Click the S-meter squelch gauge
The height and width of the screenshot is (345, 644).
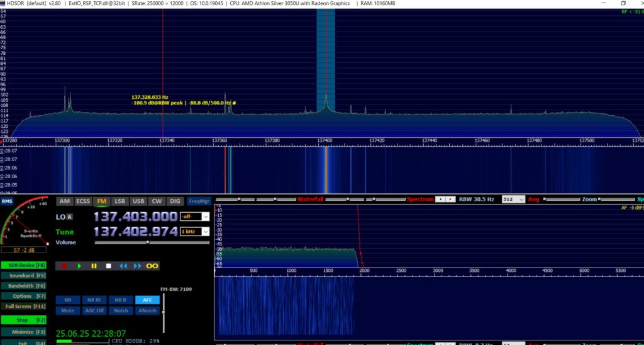[x=25, y=221]
